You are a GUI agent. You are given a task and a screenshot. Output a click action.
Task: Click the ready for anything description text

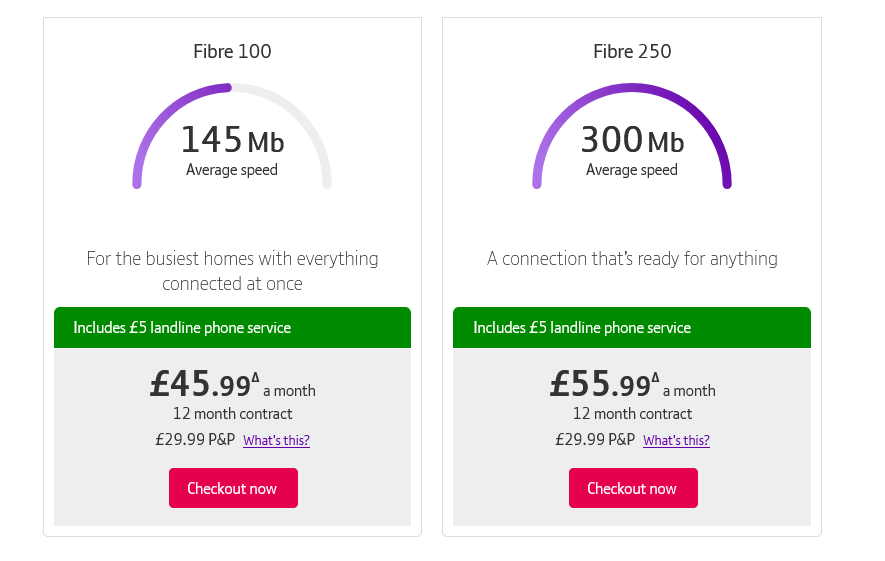coord(632,258)
